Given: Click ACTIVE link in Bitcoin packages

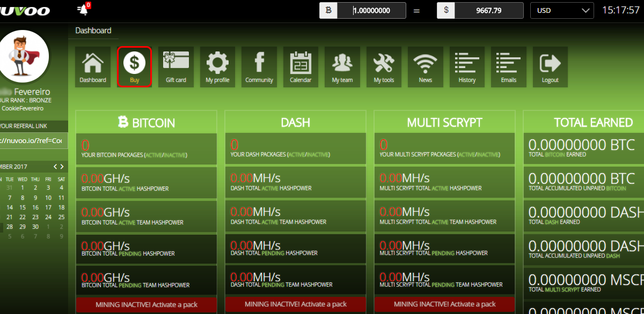Looking at the screenshot, I should click(x=154, y=155).
